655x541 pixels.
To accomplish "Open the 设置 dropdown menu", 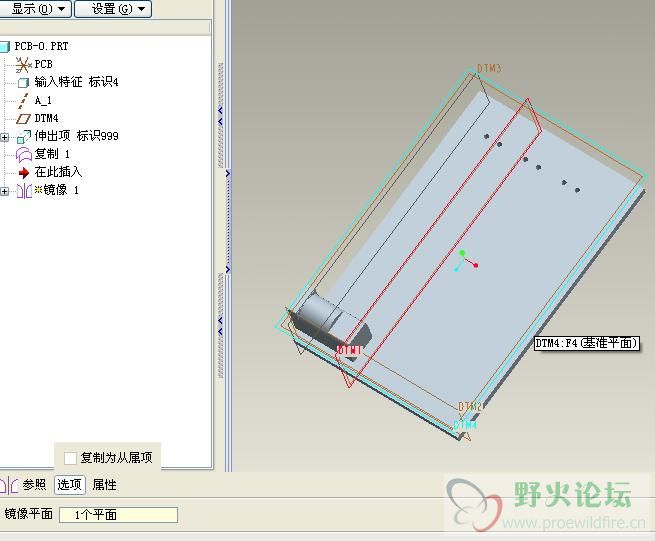I will [x=113, y=9].
